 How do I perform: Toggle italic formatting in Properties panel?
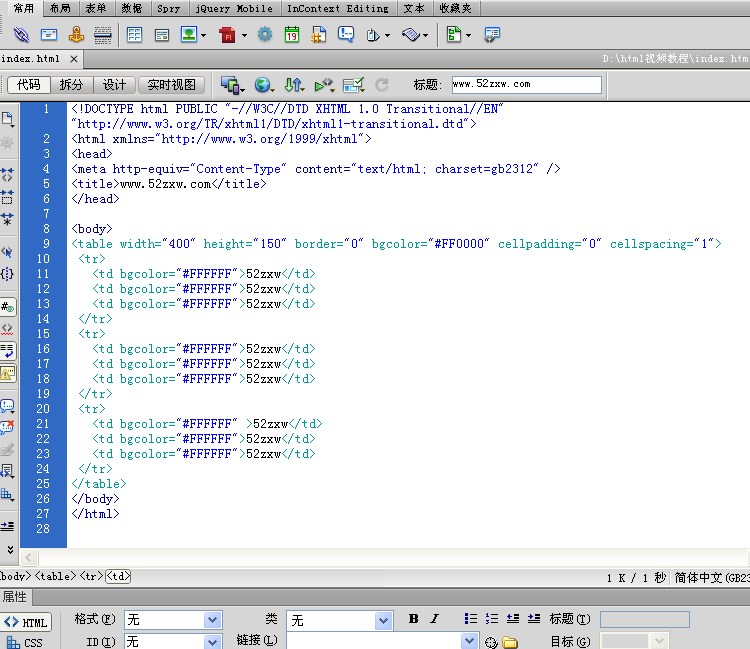[435, 619]
